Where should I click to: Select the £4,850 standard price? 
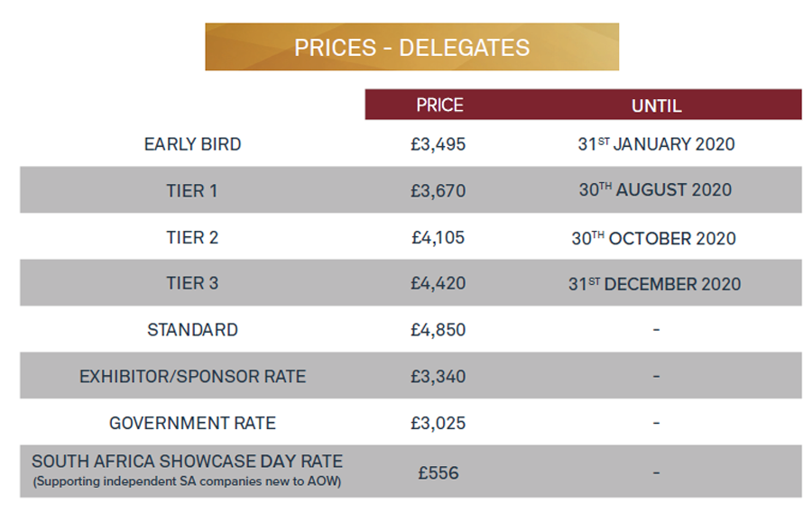pos(438,330)
